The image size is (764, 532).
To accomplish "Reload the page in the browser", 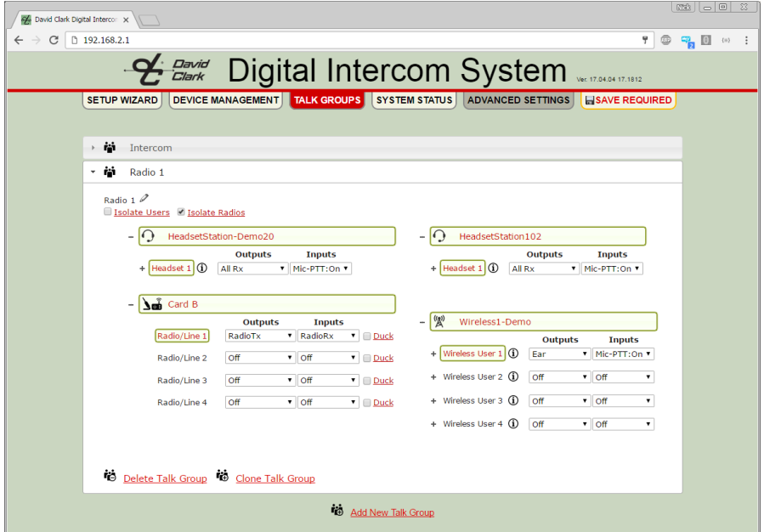I will tap(54, 40).
